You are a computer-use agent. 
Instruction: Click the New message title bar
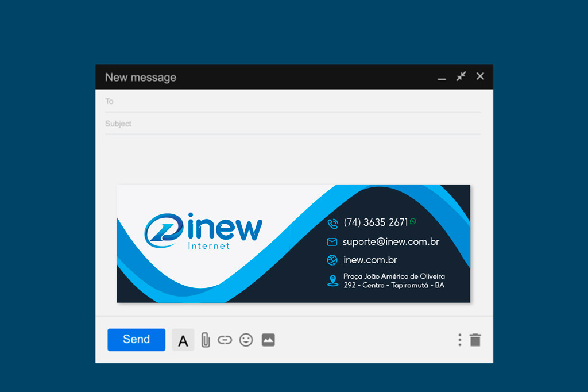[258, 77]
